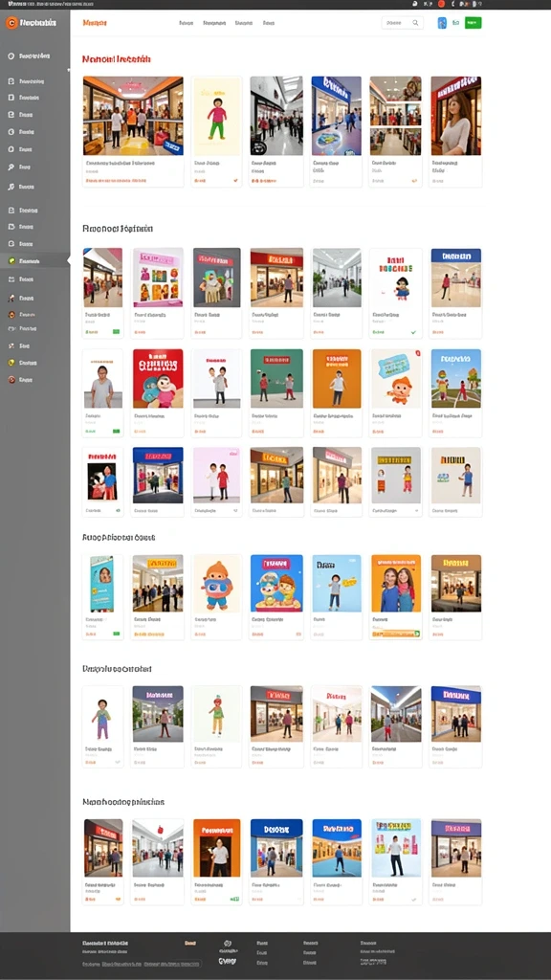
Task: Click the orange-red circle icon in top system bar
Action: point(441,4)
